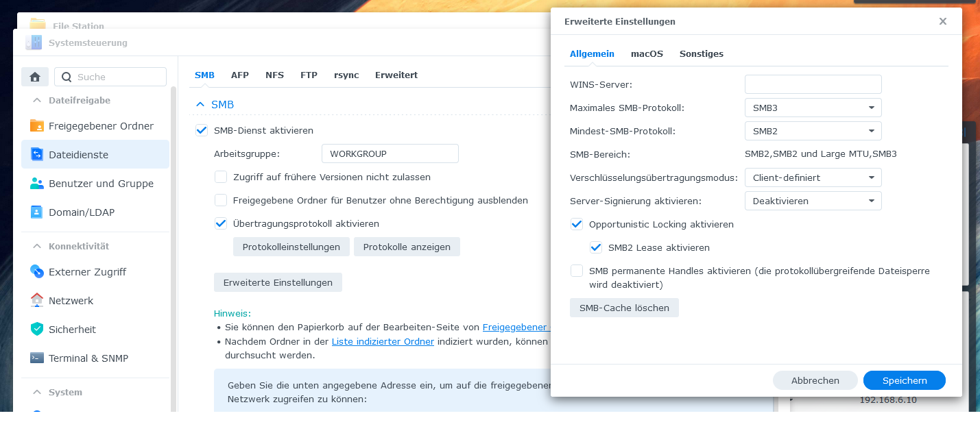
Task: Switch to the NFS tab
Action: 274,75
